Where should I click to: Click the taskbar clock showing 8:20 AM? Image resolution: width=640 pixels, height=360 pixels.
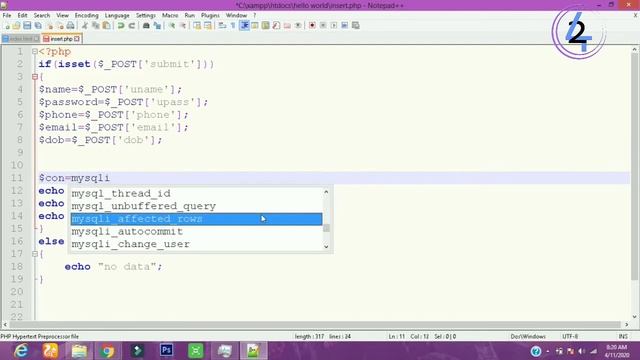coord(617,351)
